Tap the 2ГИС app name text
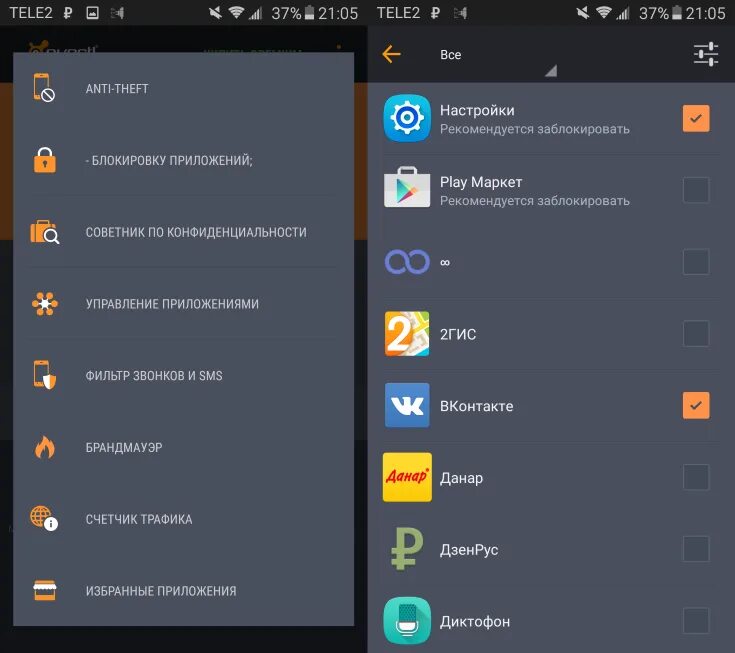This screenshot has width=735, height=653. [458, 334]
